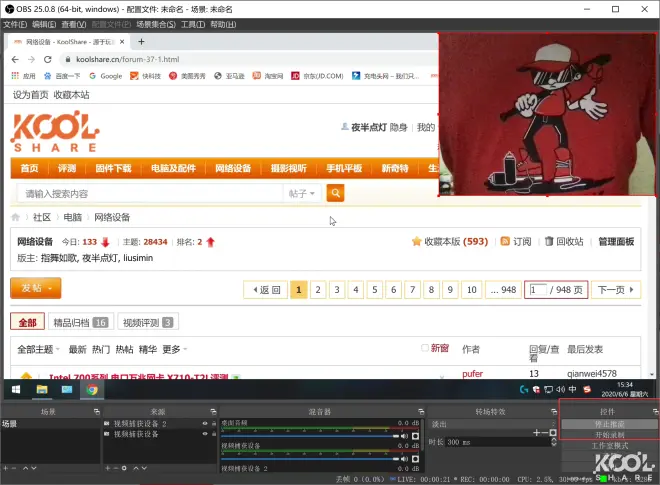Image resolution: width=660 pixels, height=485 pixels.
Task: Open the 查看 menu
Action: click(74, 24)
